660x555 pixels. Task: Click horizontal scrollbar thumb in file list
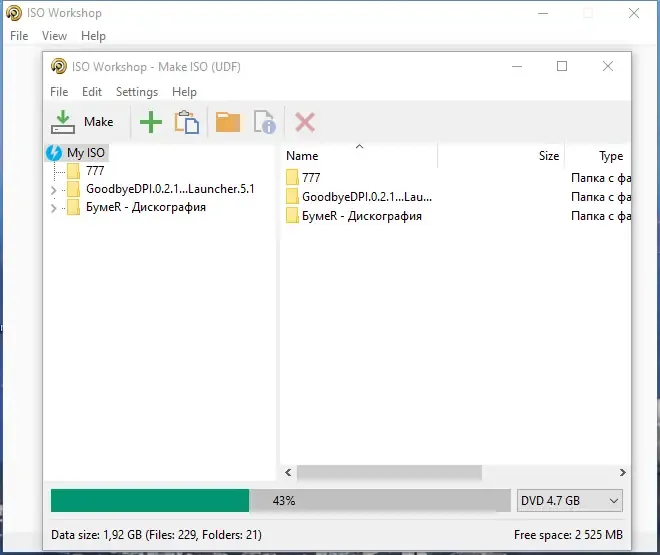389,473
